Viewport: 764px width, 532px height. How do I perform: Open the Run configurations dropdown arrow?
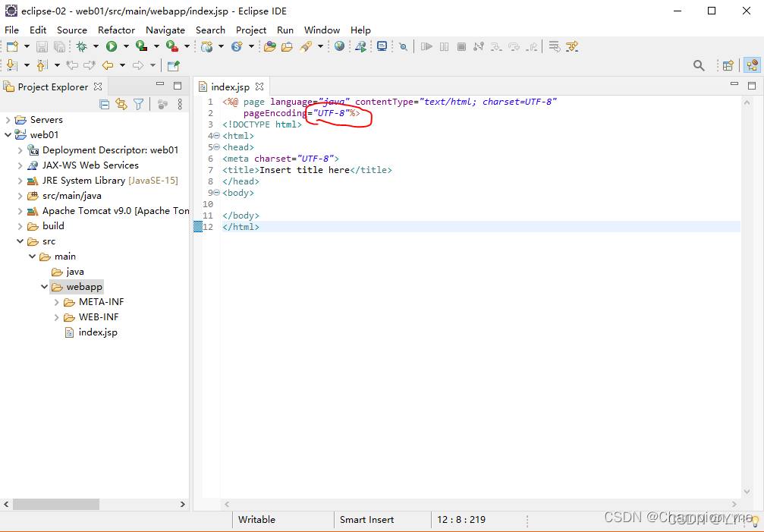(x=126, y=46)
